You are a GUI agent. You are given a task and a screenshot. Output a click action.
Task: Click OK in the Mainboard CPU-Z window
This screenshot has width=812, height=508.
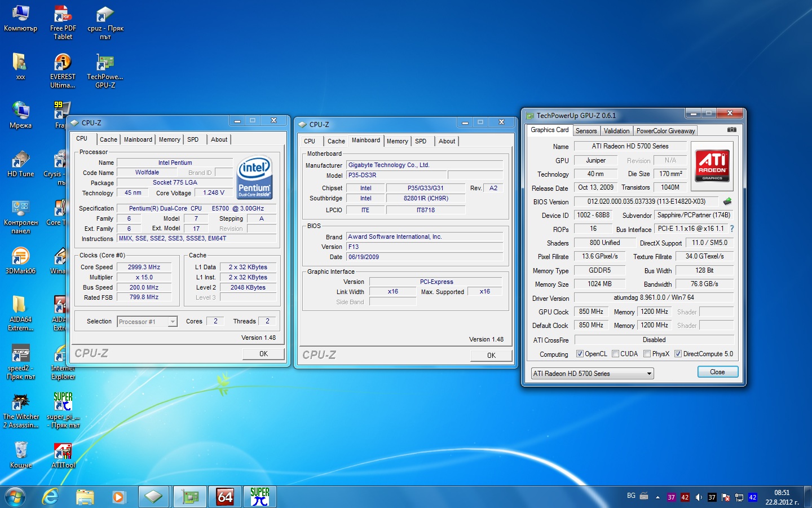pos(491,355)
